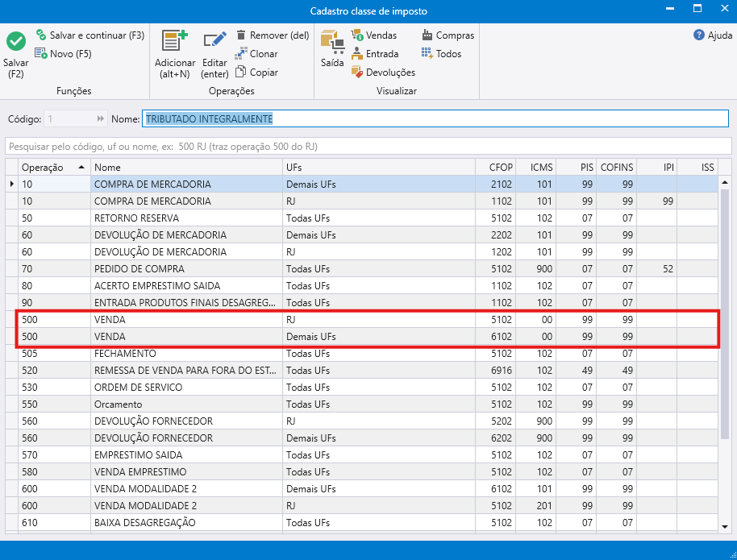Viewport: 737px width, 560px height.
Task: Sort by PIS column header
Action: pos(577,168)
